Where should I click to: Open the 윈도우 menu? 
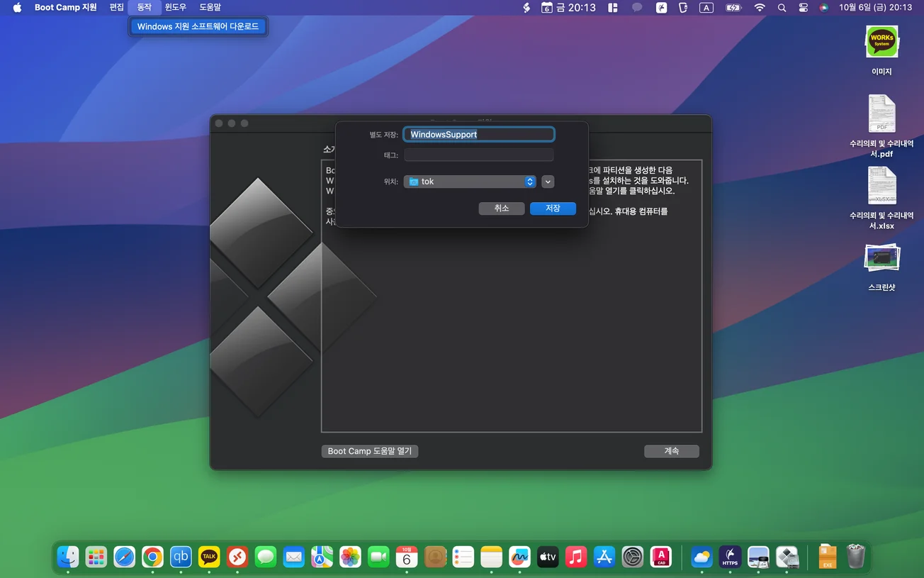(176, 7)
